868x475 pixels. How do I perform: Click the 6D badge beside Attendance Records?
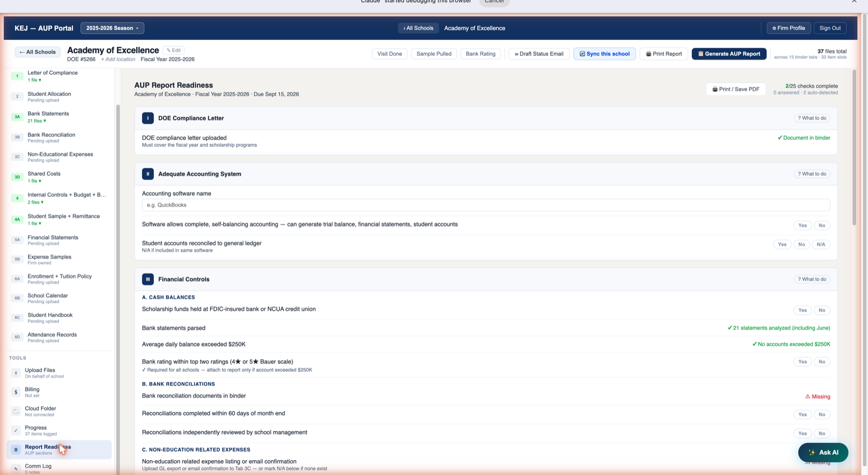point(17,337)
